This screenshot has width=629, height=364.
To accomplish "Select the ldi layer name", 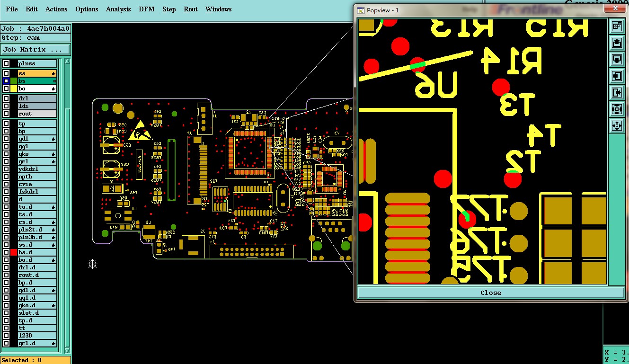I will coord(37,107).
